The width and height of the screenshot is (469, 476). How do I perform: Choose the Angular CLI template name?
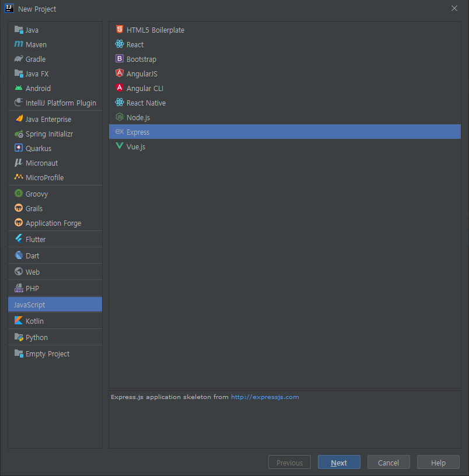click(x=145, y=88)
